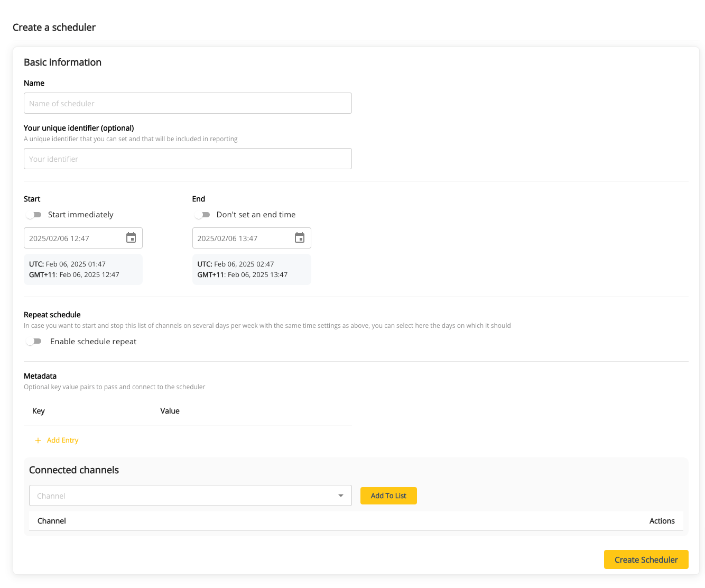The image size is (705, 588).
Task: Turn on Enable schedule repeat
Action: click(34, 342)
